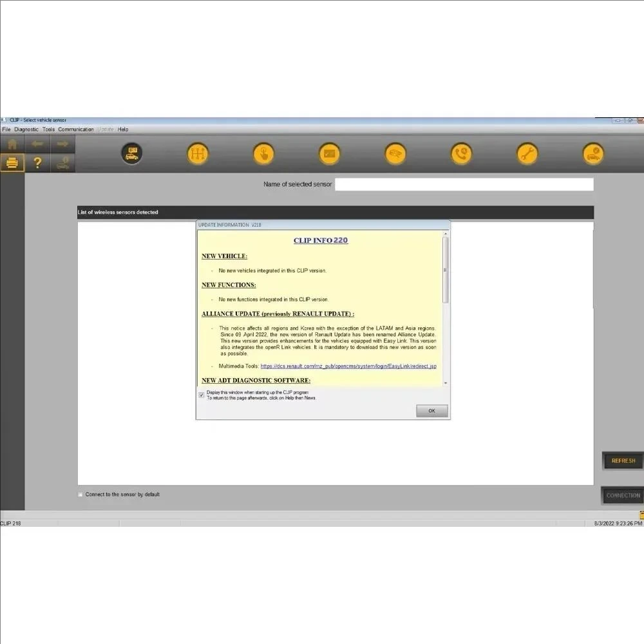Open the phone call support icon
Screen dimensions: 644x644
[x=461, y=154]
